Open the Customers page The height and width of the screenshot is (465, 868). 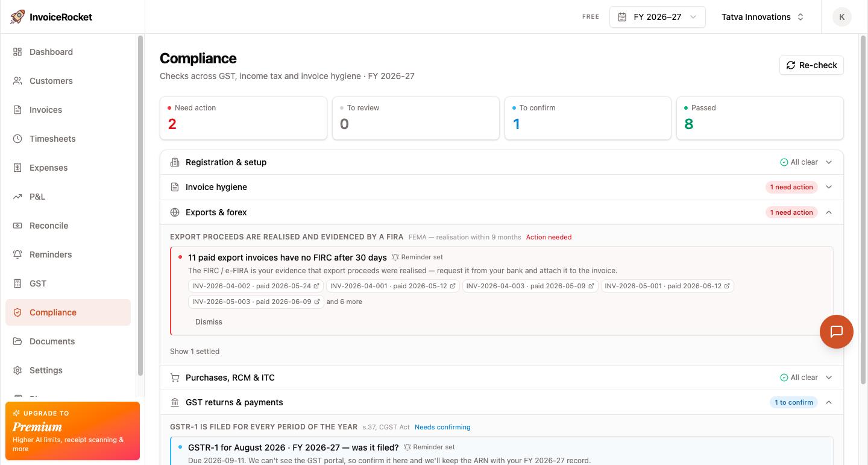point(68,81)
